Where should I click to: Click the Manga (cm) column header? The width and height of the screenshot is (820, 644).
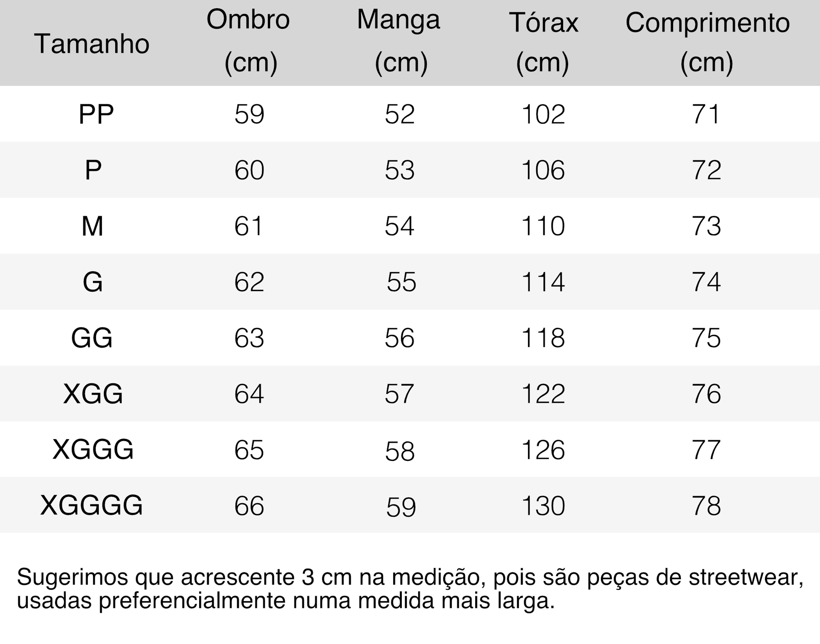[x=399, y=41]
